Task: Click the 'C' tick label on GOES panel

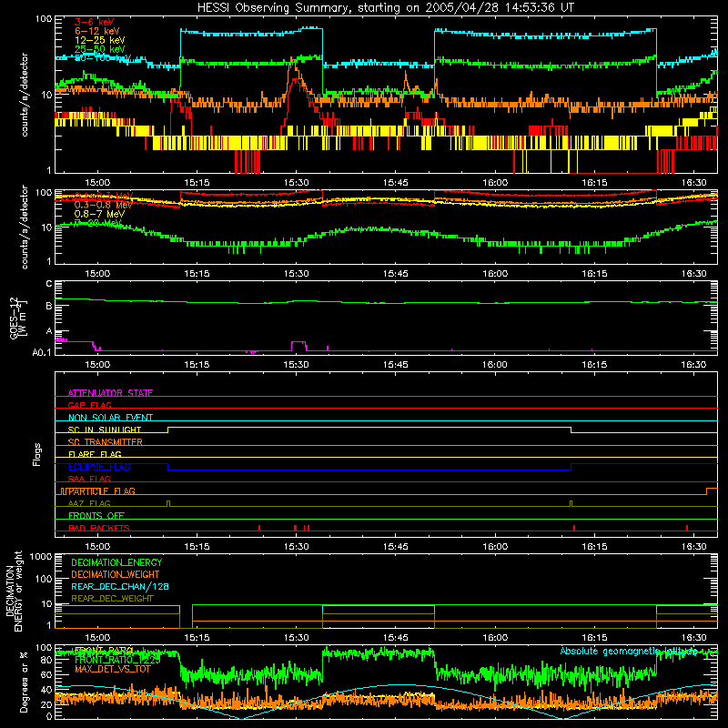Action: 49,284
